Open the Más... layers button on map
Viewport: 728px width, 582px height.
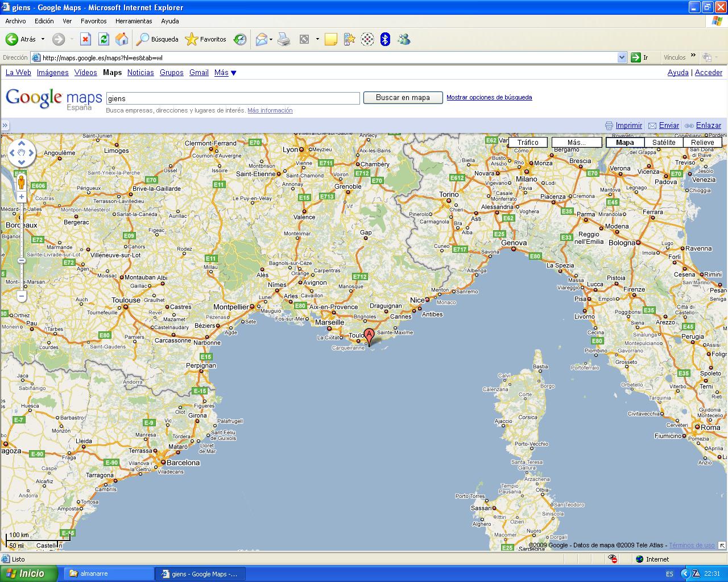[x=577, y=143]
